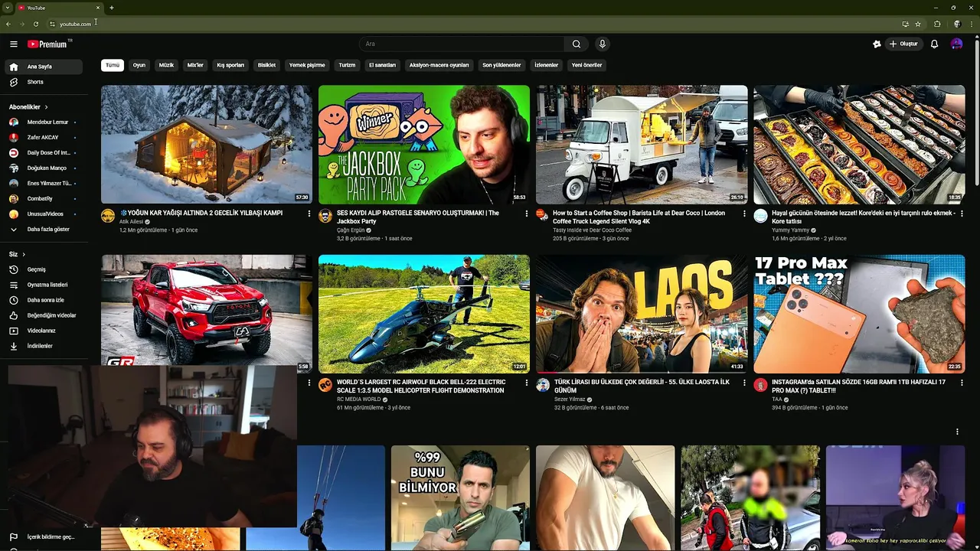The image size is (980, 551).
Task: Open more options for Korean cinnamon roll video
Action: [962, 214]
